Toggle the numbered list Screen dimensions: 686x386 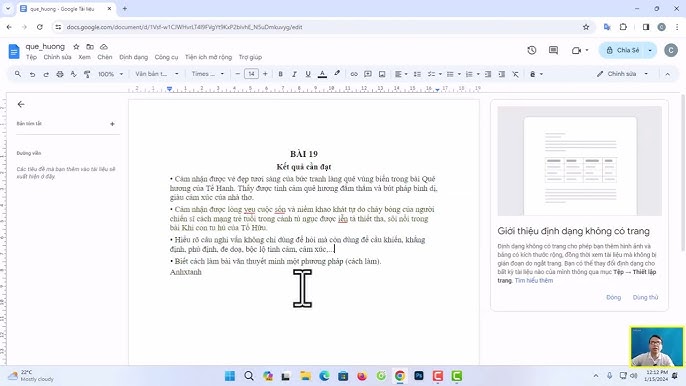coord(469,74)
